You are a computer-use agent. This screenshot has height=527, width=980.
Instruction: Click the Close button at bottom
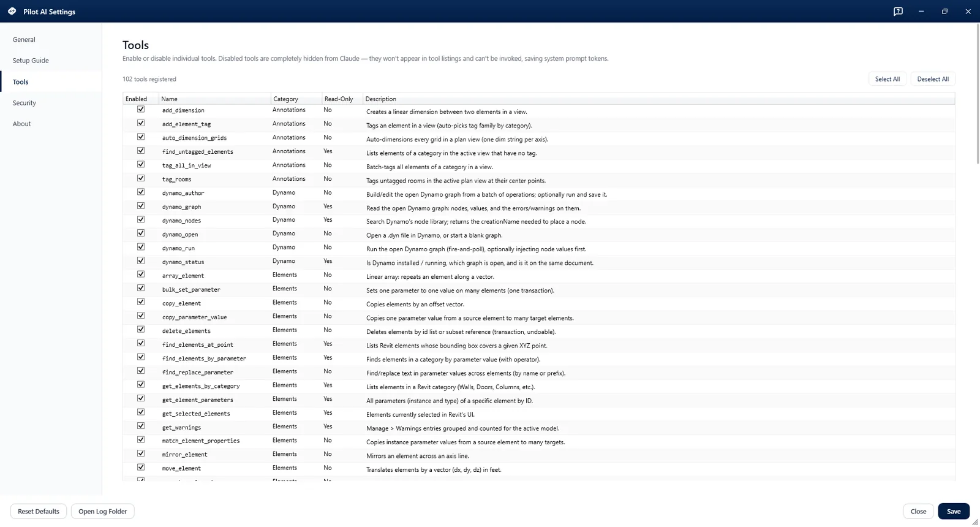[918, 511]
